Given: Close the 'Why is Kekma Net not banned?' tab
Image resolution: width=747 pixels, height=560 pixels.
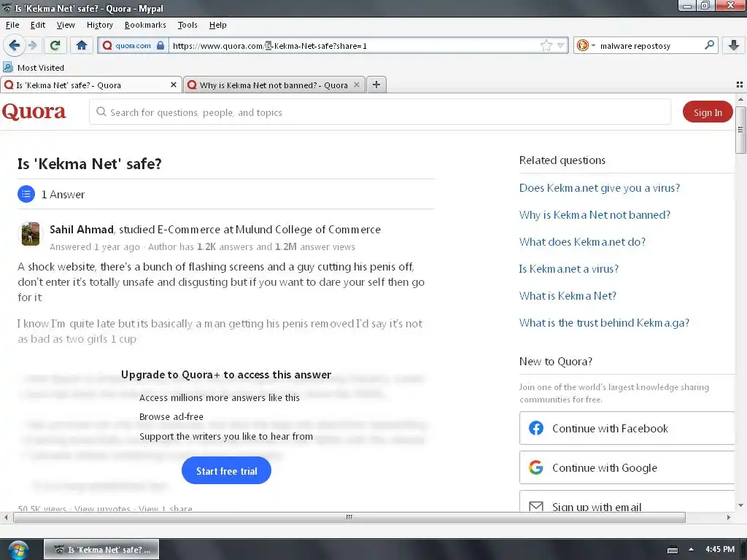Looking at the screenshot, I should pos(356,85).
